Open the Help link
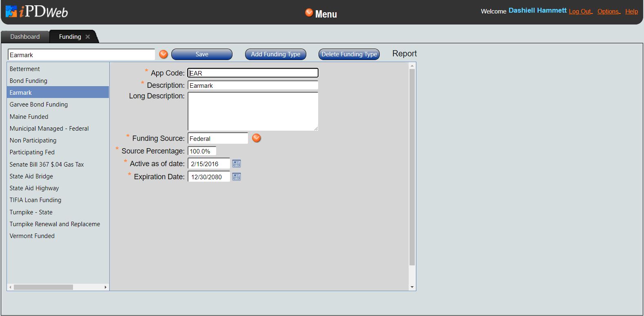The image size is (644, 316). tap(631, 11)
